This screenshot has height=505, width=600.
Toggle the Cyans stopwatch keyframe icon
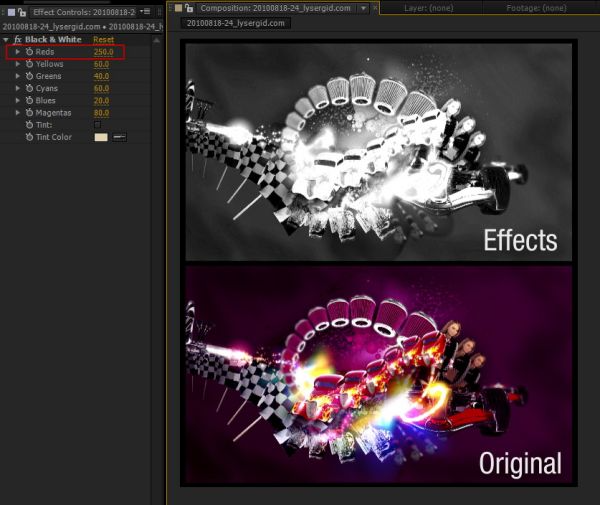click(29, 88)
